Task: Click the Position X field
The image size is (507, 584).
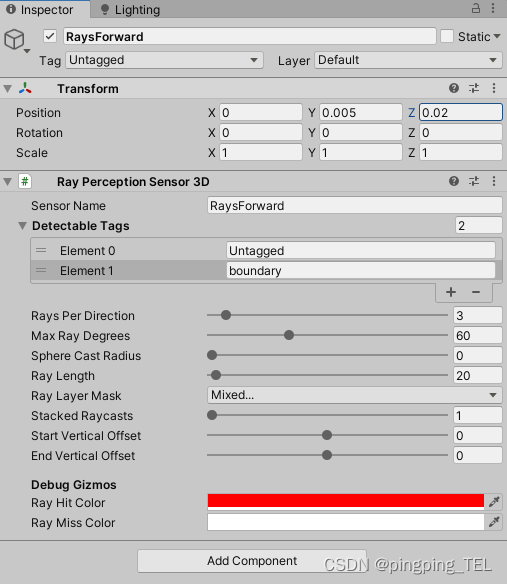Action: pyautogui.click(x=261, y=112)
